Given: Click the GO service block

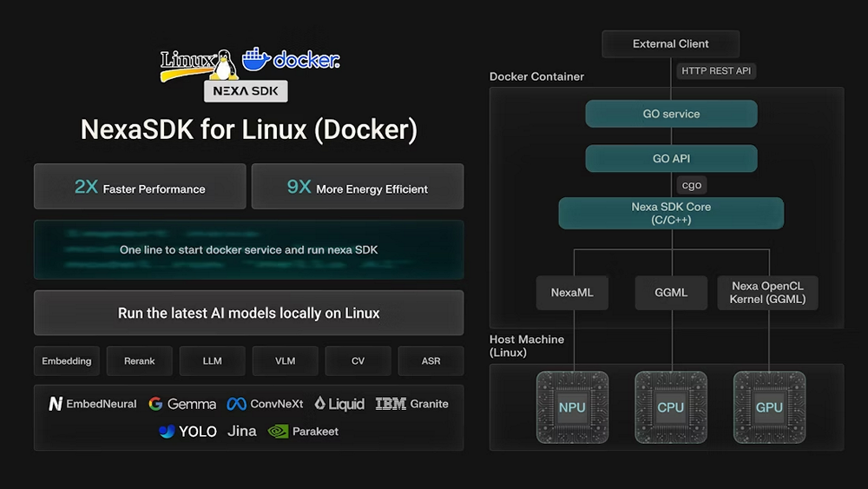Looking at the screenshot, I should (672, 114).
